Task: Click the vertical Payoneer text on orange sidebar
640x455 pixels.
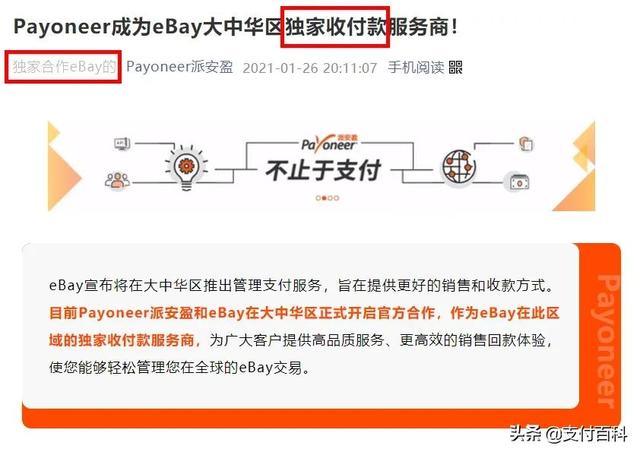Action: pos(609,341)
